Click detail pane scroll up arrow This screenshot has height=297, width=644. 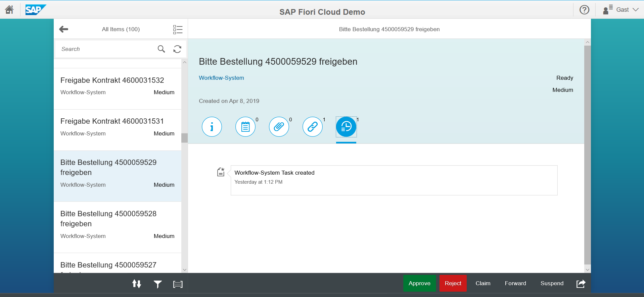(587, 42)
